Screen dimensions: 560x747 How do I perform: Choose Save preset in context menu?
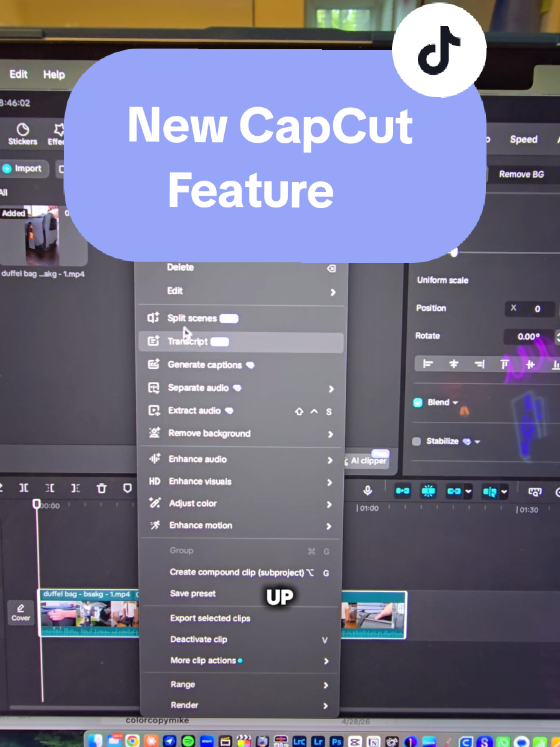241,594
